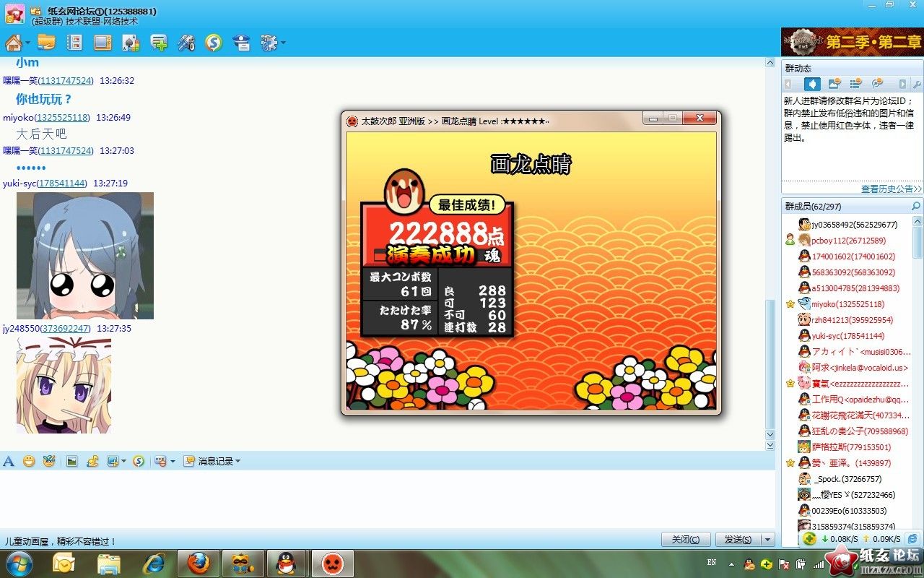Viewport: 924px width, 578px height.
Task: Select the list tab in 群动态
Action: point(856,84)
